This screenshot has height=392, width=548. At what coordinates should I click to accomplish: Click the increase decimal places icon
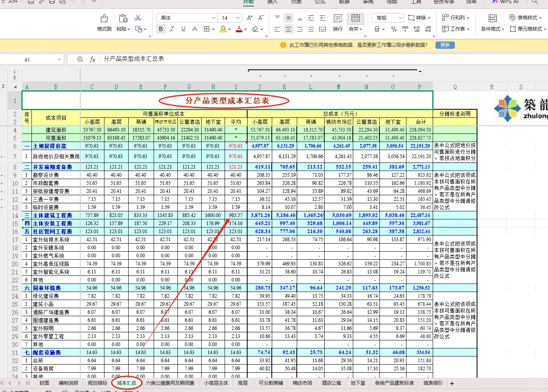pos(417,29)
